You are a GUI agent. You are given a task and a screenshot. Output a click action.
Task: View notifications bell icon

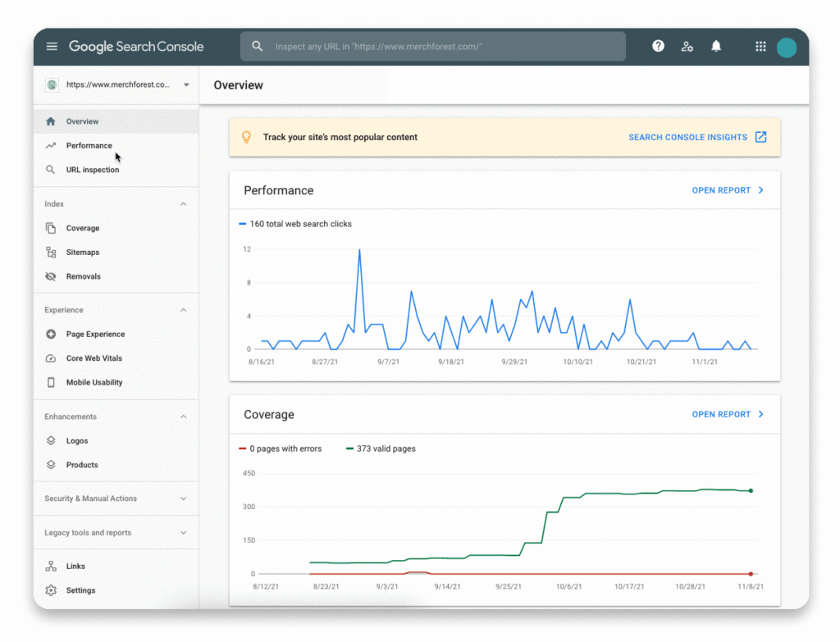(716, 47)
